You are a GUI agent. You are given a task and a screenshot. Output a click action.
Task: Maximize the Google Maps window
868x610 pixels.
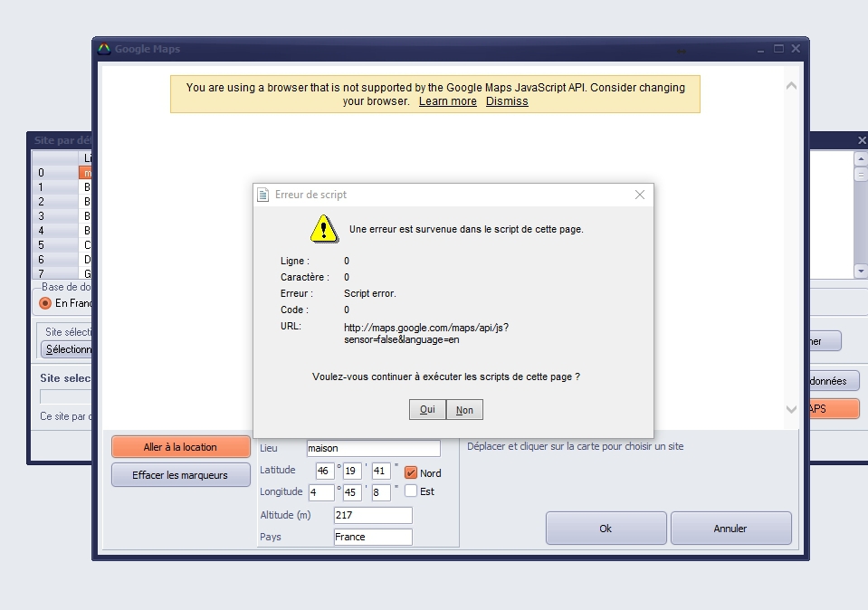(778, 49)
